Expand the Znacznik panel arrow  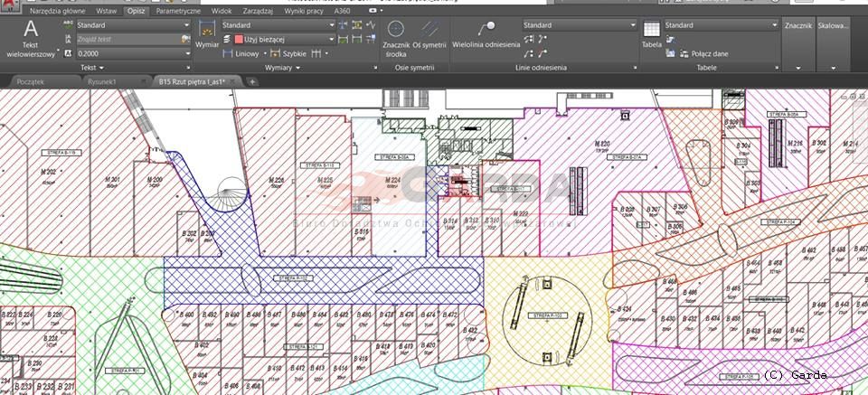coord(798,68)
